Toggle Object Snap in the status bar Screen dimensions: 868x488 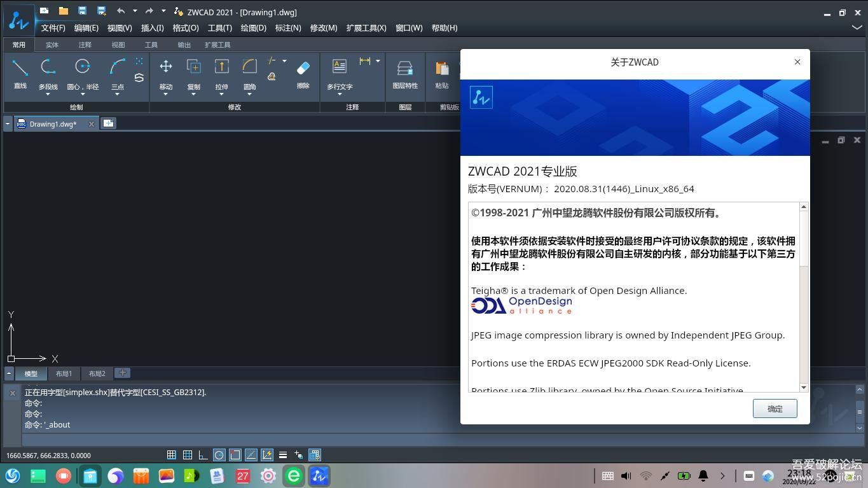[235, 455]
